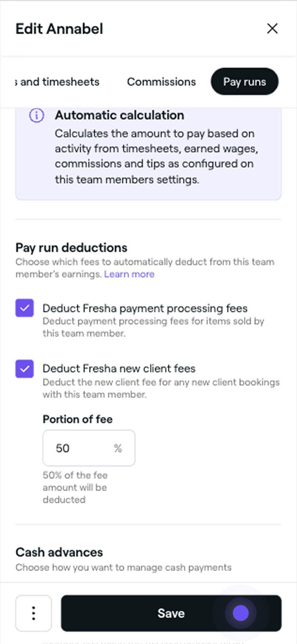Click the 'Deduct Fresha payment processing fees' label
Viewport: 297px width, 644px height.
(x=145, y=308)
